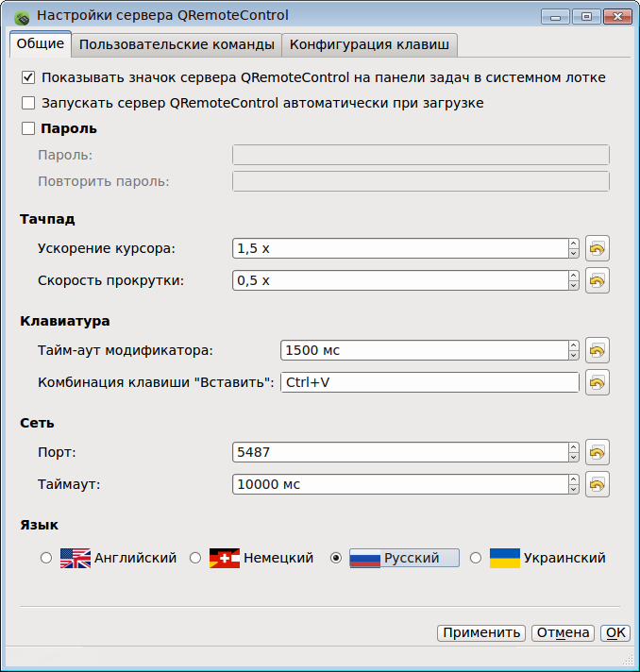The height and width of the screenshot is (672, 640).
Task: Enable the Пароль password checkbox
Action: pos(28,128)
